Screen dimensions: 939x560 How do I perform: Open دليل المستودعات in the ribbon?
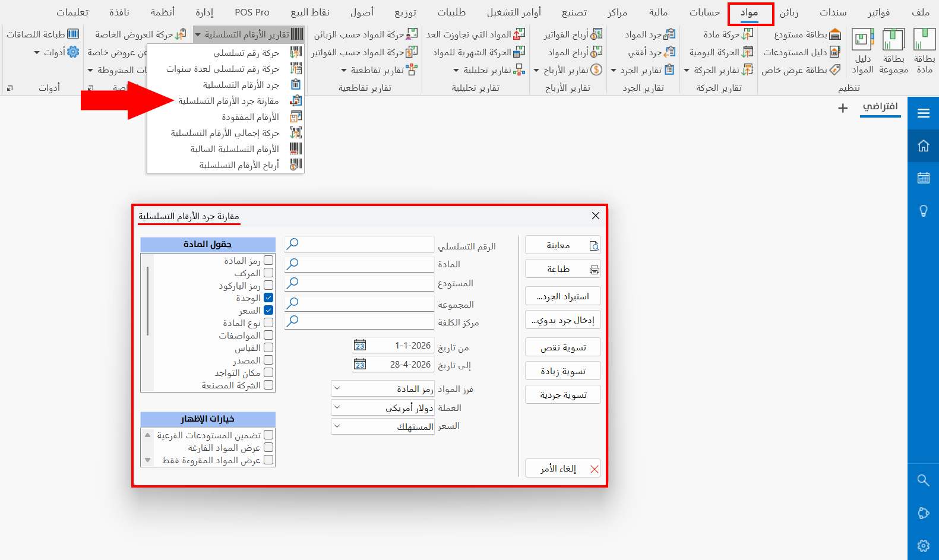(x=801, y=52)
